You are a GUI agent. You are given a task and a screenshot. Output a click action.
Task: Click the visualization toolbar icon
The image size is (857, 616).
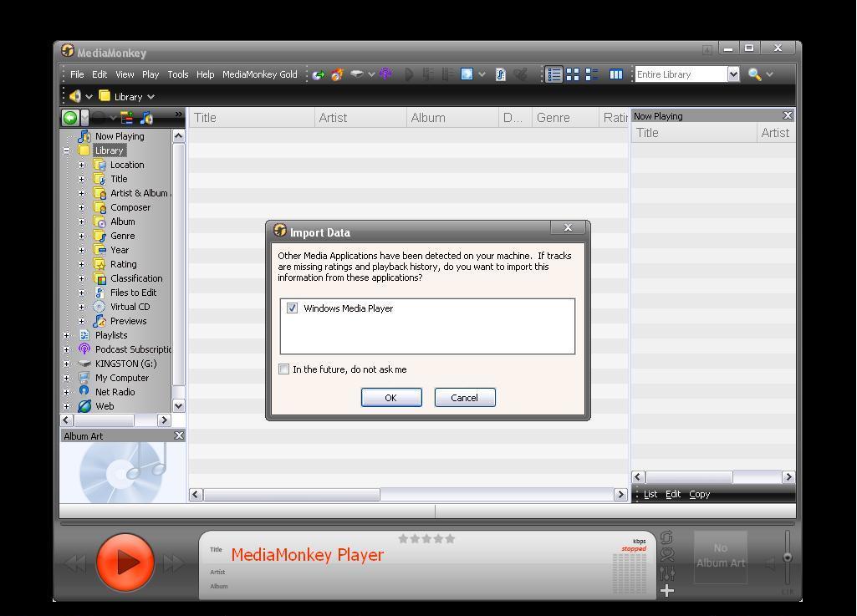[x=468, y=74]
